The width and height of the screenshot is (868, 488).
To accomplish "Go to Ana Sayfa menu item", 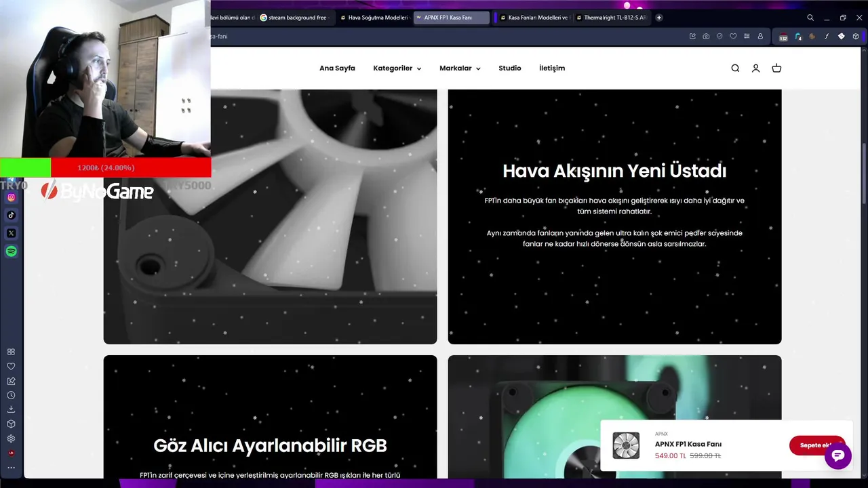I will [x=337, y=68].
